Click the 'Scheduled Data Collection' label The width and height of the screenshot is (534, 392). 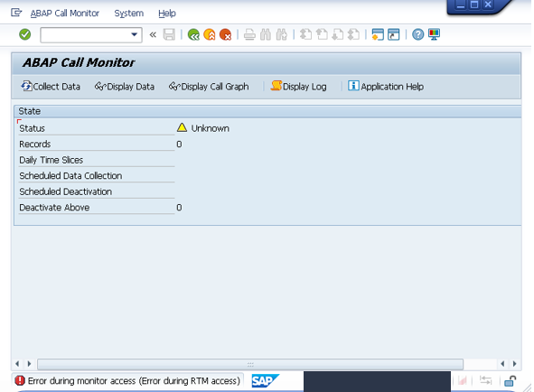[70, 176]
